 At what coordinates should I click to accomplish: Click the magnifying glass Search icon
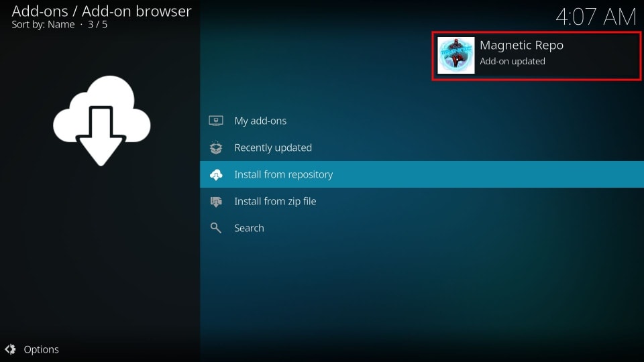coord(215,228)
